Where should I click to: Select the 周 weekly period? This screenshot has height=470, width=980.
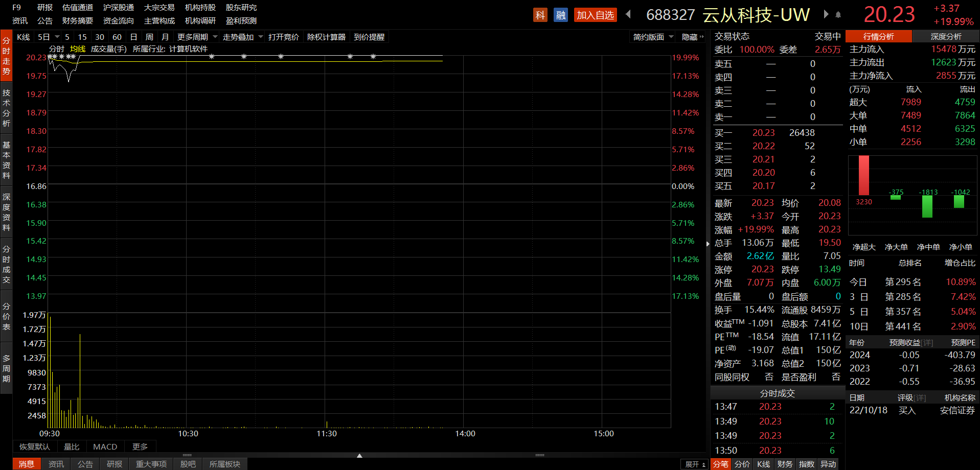click(x=149, y=37)
